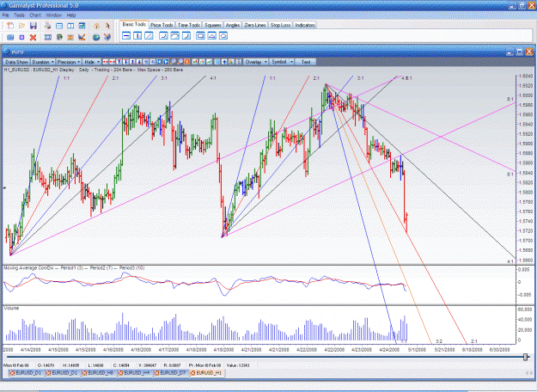This screenshot has width=537, height=392.
Task: Switch to the Time Tools tab
Action: (189, 25)
